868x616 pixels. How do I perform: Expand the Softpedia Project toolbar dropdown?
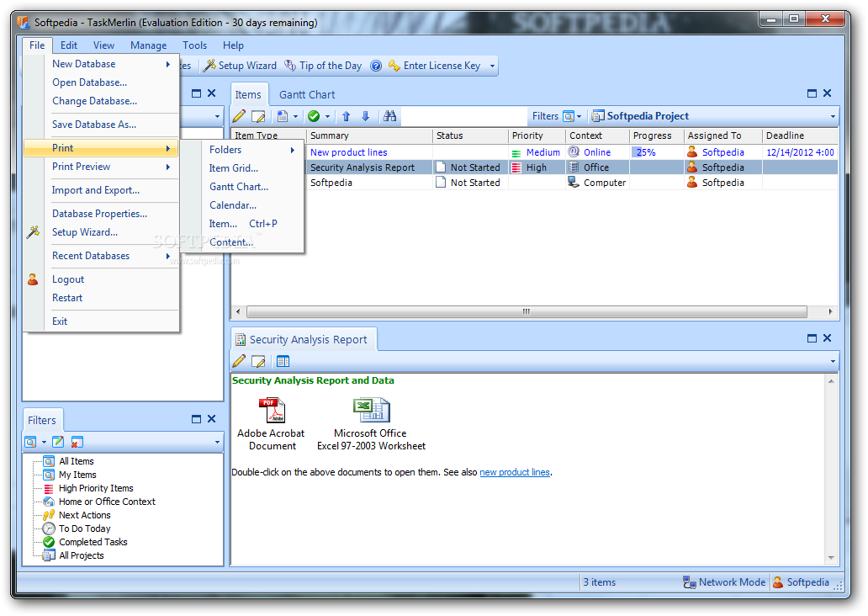(x=833, y=116)
